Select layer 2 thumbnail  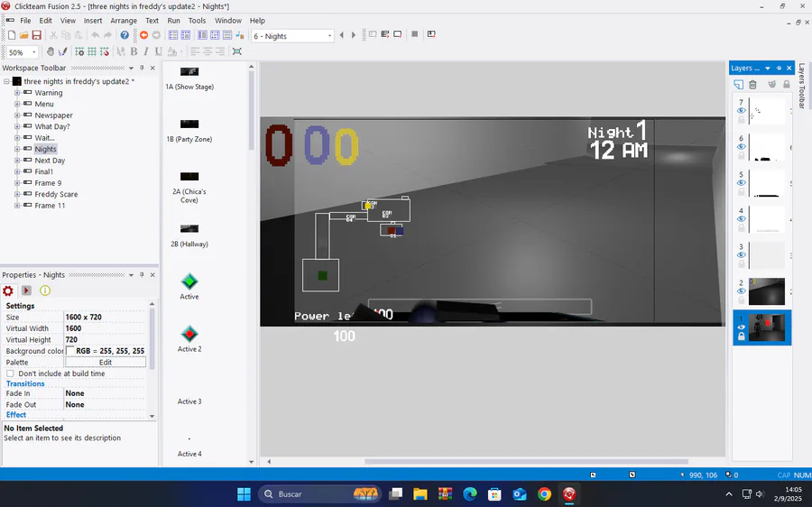(766, 291)
